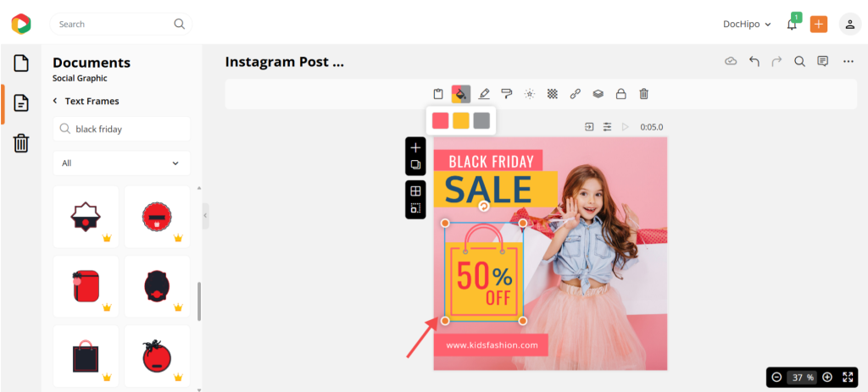Viewport: 868px width, 392px height.
Task: Open the grid layout icon
Action: pos(415,191)
